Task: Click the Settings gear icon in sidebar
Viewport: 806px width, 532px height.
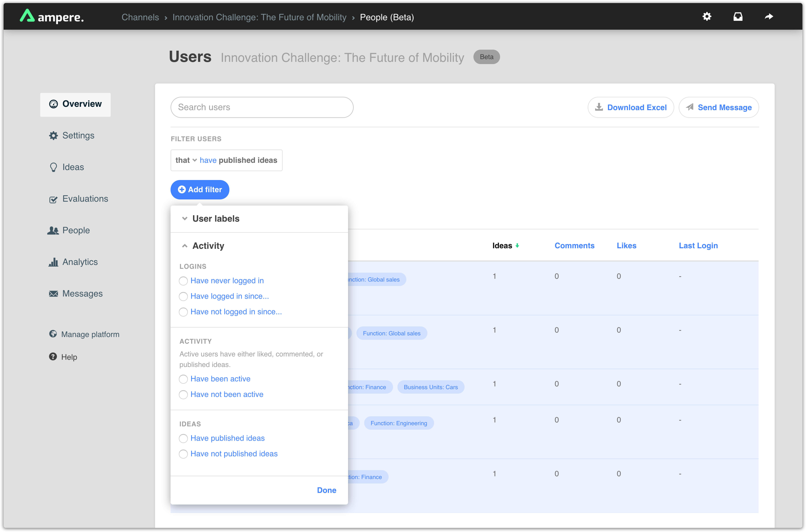Action: click(x=53, y=136)
